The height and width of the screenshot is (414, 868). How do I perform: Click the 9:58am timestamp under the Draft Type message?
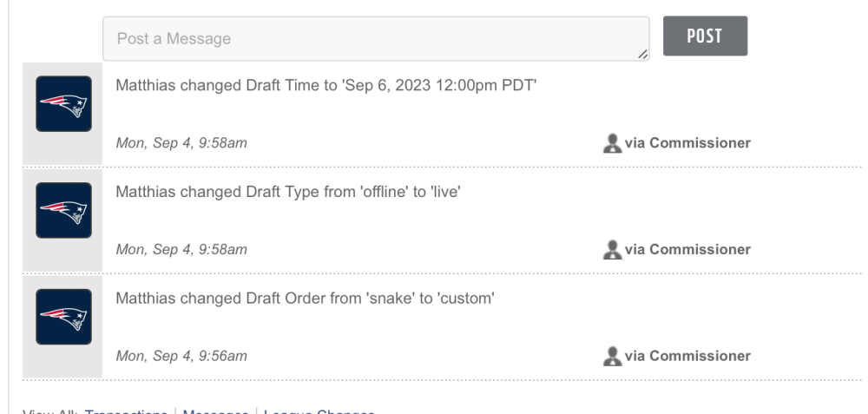(181, 250)
